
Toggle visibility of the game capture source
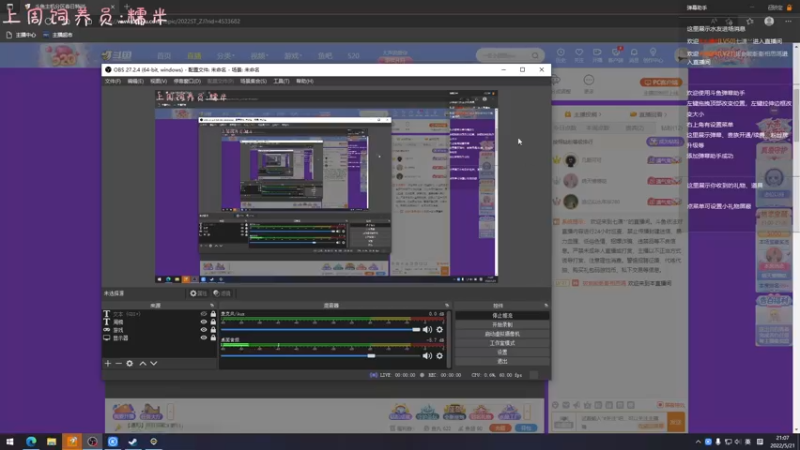pos(204,330)
